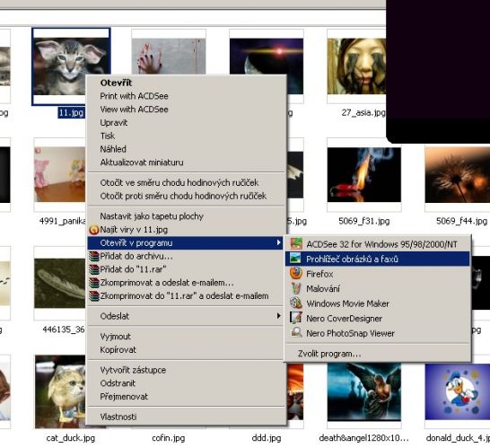Choose Upravit from the context menu
This screenshot has height=448, width=490.
tap(114, 123)
